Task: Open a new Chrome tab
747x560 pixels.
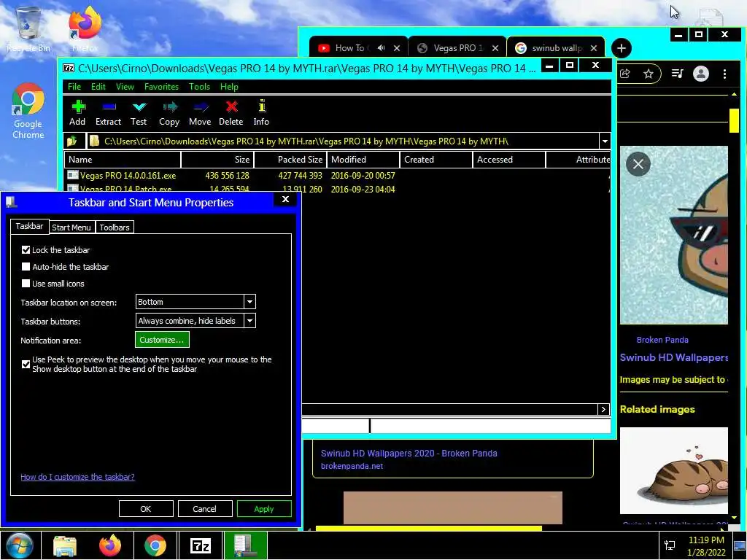Action: tap(622, 48)
